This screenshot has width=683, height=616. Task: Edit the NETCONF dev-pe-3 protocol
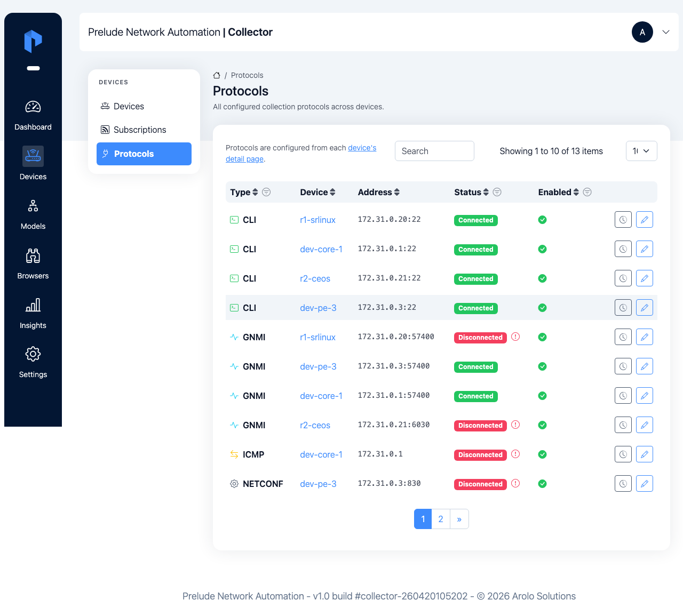[645, 484]
